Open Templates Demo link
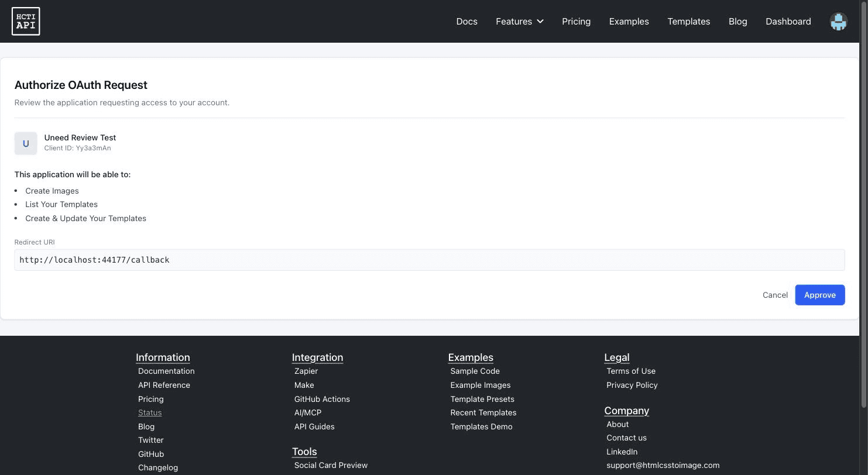The height and width of the screenshot is (475, 868). [x=481, y=426]
